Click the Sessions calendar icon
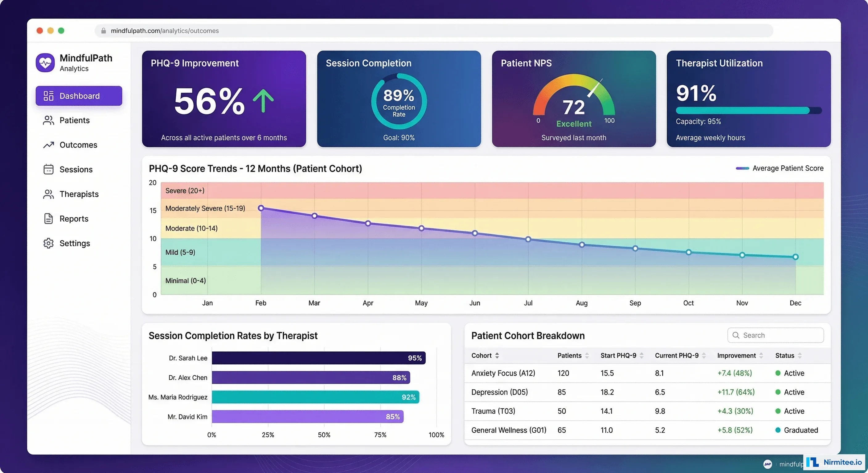The height and width of the screenshot is (473, 868). [48, 169]
